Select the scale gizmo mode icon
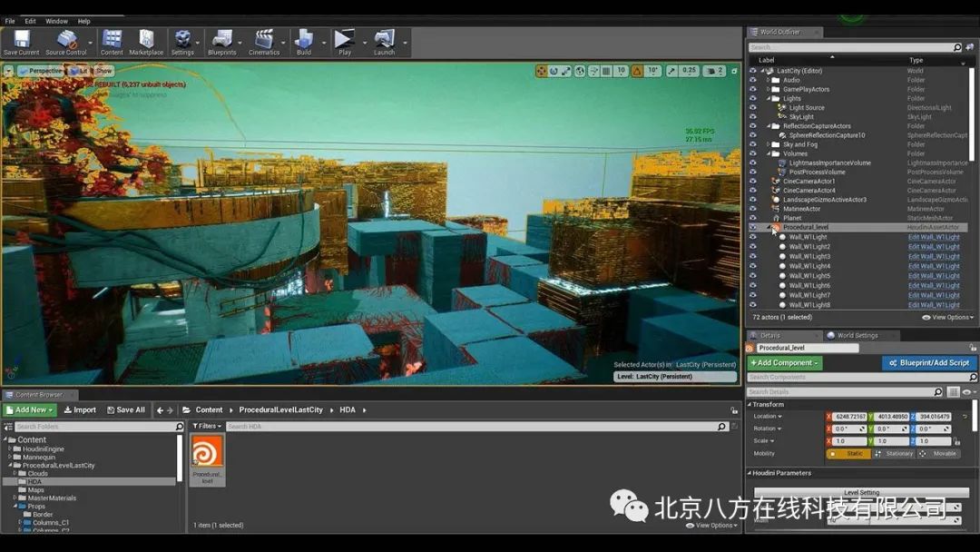This screenshot has width=980, height=552. pos(566,71)
